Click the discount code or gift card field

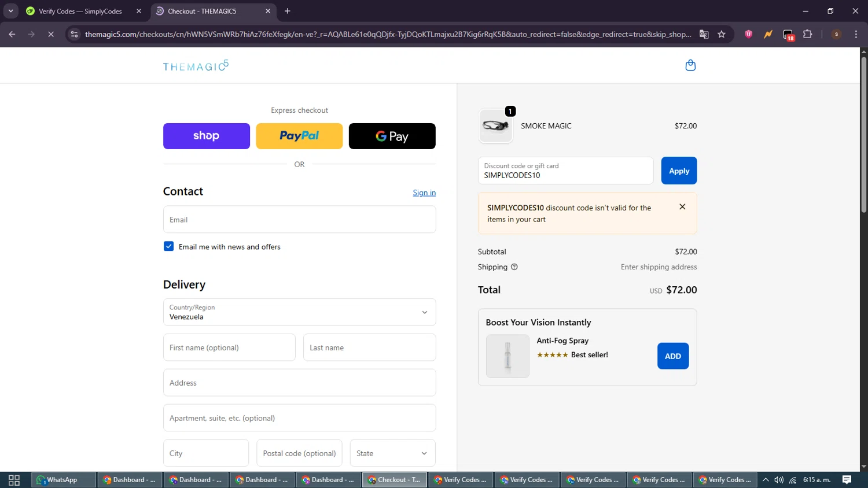pos(565,171)
